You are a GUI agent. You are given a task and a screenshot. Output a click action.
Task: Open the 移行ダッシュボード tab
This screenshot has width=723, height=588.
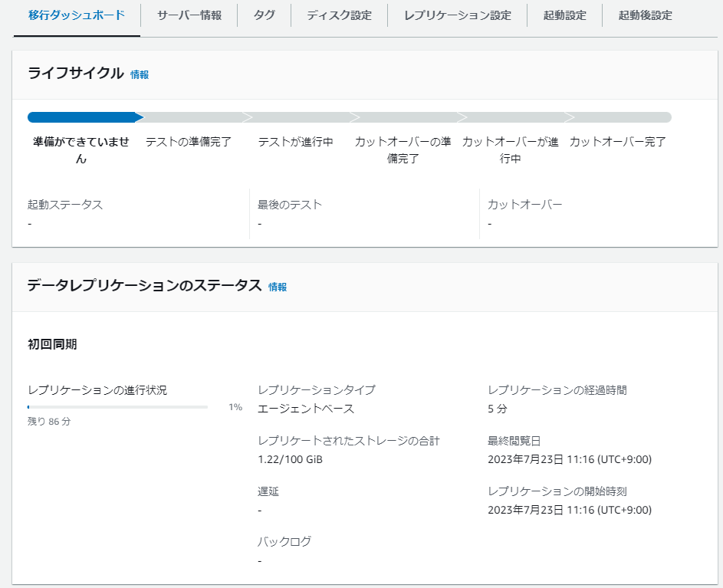(77, 15)
